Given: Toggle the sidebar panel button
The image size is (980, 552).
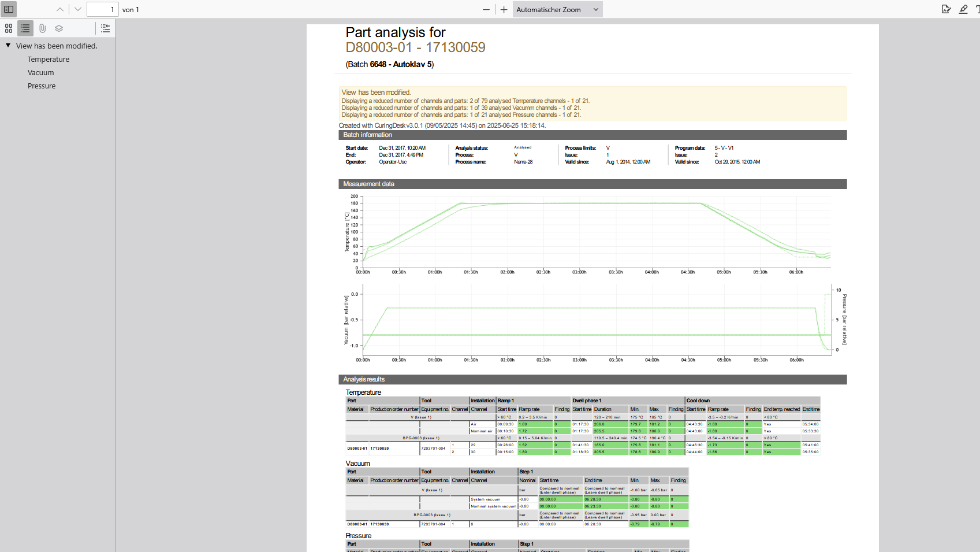Looking at the screenshot, I should (x=9, y=9).
